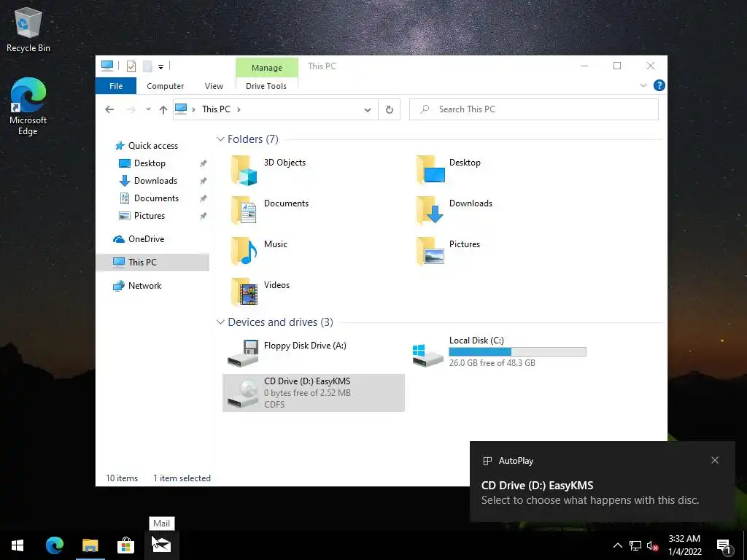Open Explorer Help question mark icon

[x=659, y=85]
